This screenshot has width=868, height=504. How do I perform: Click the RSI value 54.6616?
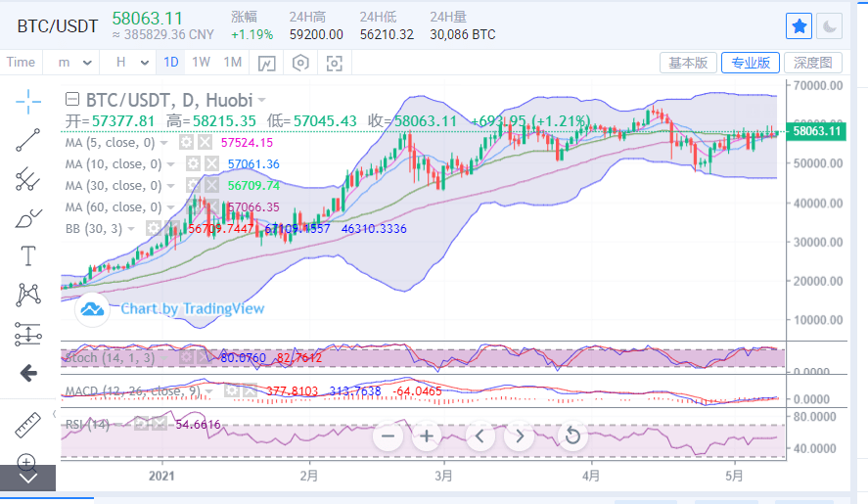point(198,425)
